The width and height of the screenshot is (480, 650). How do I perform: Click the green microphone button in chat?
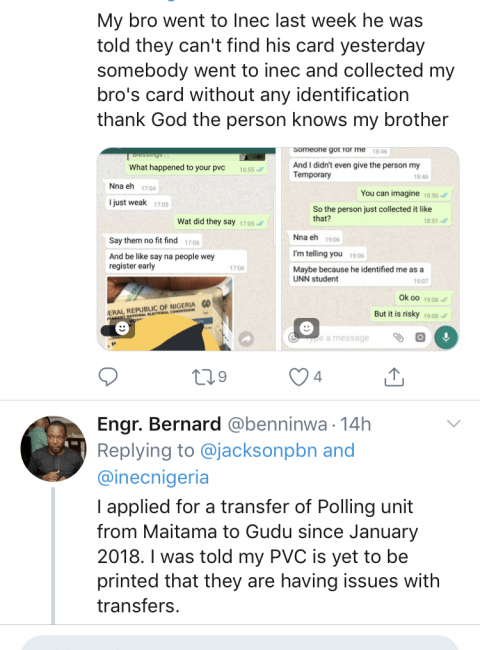[446, 337]
